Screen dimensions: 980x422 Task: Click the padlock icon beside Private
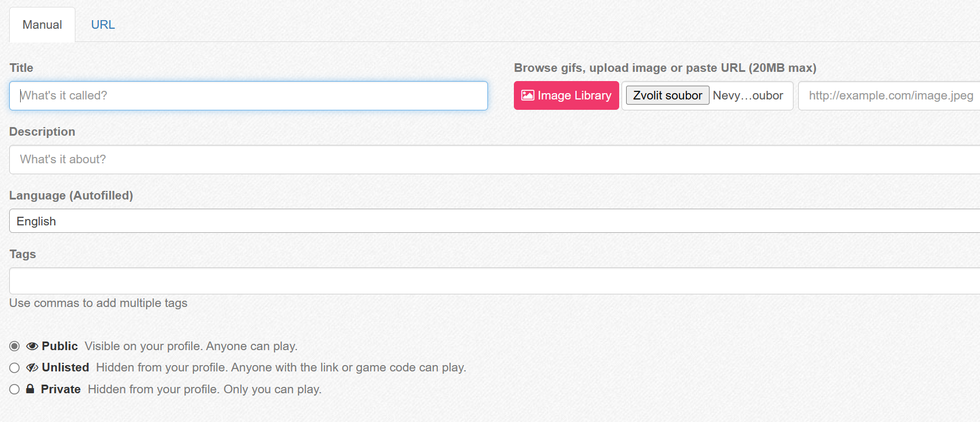coord(30,389)
